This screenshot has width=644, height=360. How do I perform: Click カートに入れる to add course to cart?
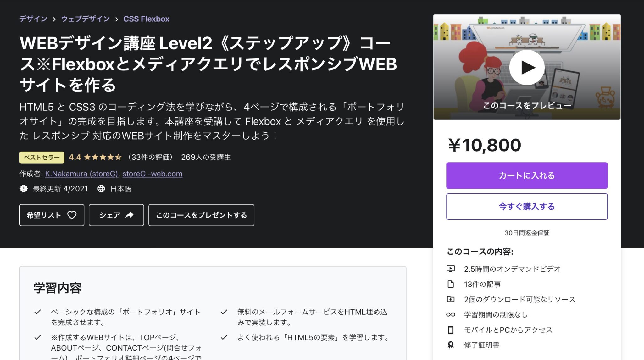[x=526, y=175]
